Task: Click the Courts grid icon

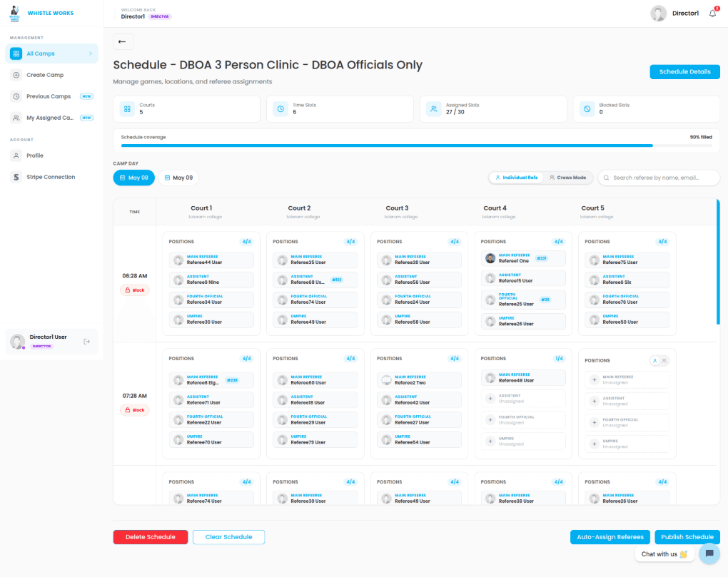Action: pyautogui.click(x=127, y=109)
